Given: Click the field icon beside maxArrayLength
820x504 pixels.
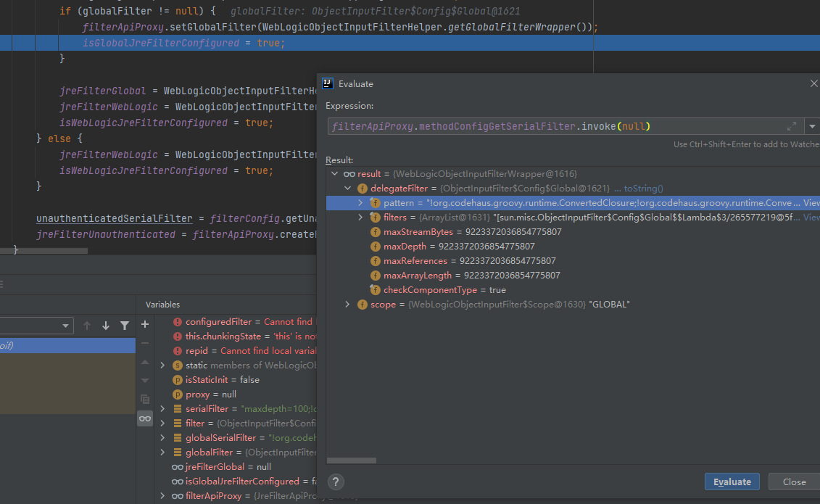Looking at the screenshot, I should pyautogui.click(x=375, y=275).
